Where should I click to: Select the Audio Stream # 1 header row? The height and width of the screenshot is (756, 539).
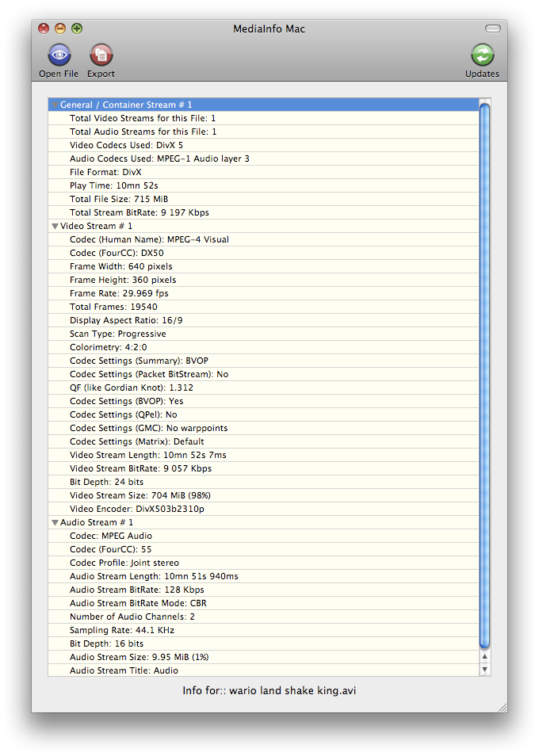pos(263,523)
